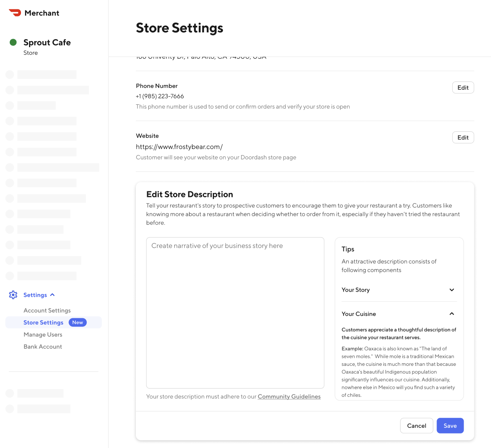
Task: Open Account Settings from the sidebar
Action: pos(47,310)
